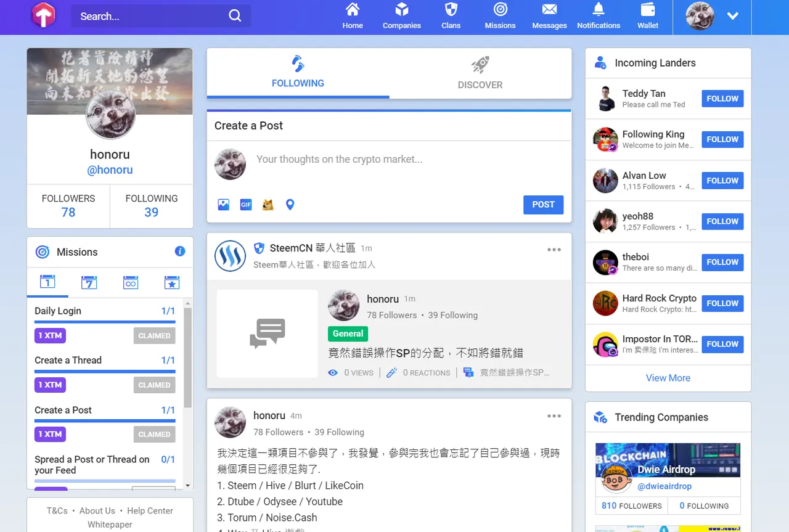Click CLAIMED button for Create a Thread
This screenshot has height=532, width=789.
(154, 385)
